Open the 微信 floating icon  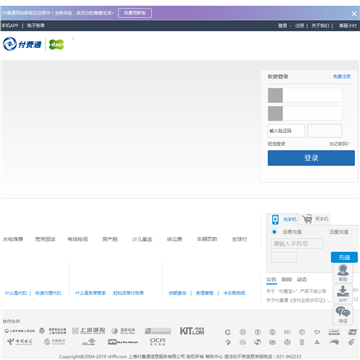pyautogui.click(x=343, y=315)
